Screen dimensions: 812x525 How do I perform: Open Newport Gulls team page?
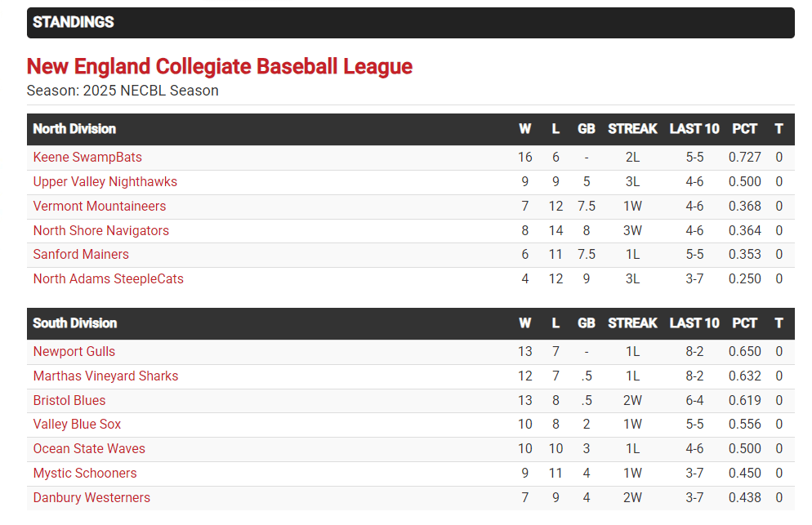(x=74, y=352)
